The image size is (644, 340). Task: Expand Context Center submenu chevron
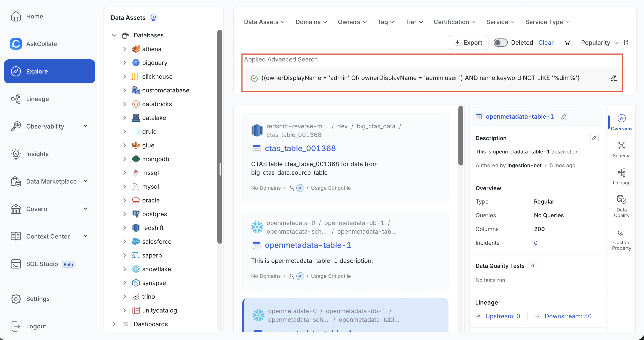(85, 236)
